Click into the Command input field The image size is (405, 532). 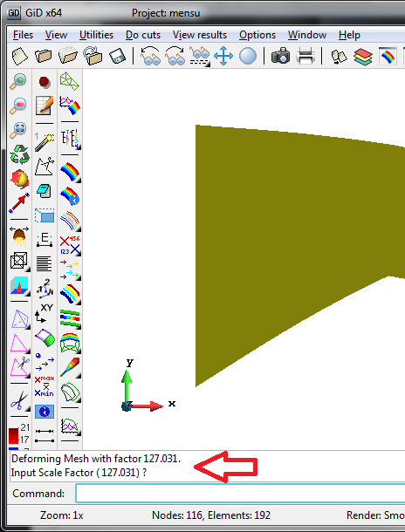click(x=240, y=493)
